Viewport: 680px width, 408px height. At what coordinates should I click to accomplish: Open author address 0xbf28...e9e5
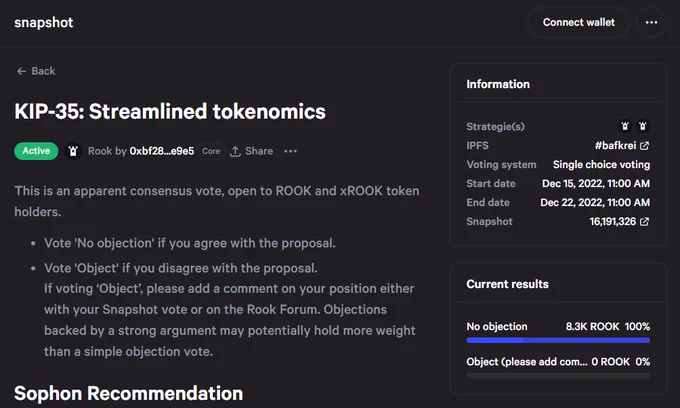point(162,151)
